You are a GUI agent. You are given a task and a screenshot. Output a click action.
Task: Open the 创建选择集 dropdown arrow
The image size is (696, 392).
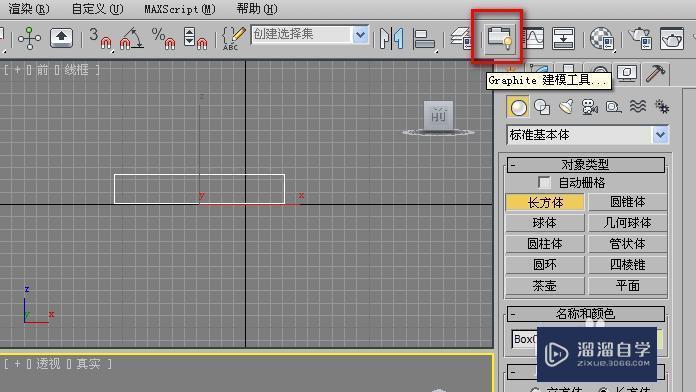tap(360, 35)
